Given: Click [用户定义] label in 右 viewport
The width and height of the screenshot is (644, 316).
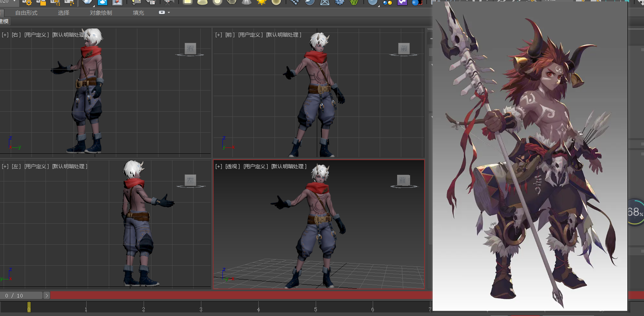Looking at the screenshot, I should point(37,35).
